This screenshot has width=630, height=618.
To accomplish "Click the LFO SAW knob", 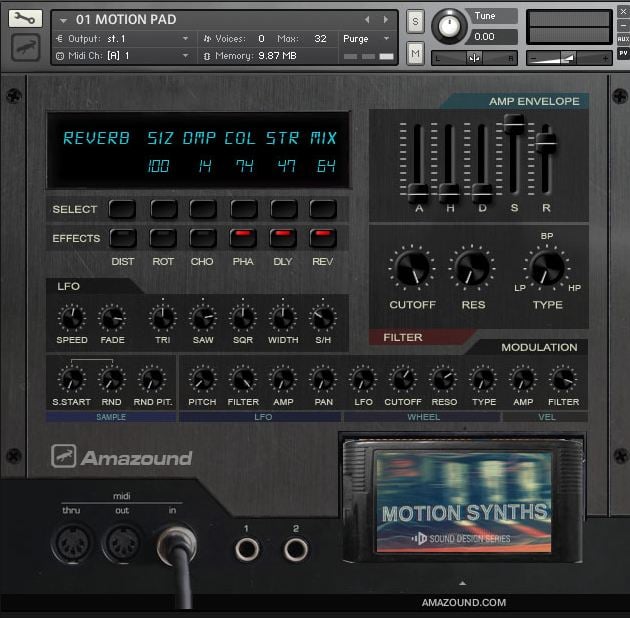I will point(203,318).
